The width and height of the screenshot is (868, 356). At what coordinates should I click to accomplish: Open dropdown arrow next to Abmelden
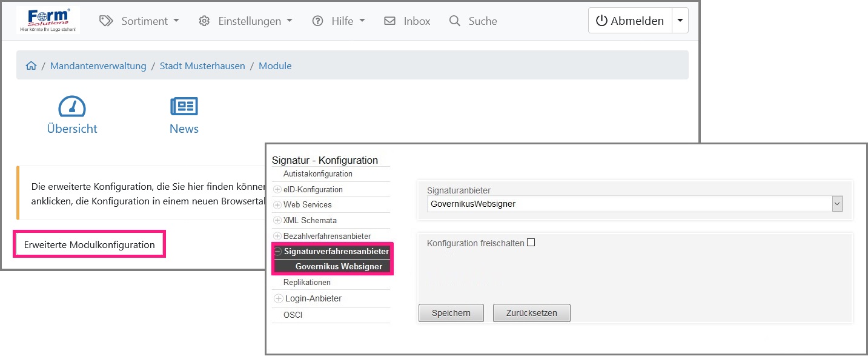pos(680,21)
